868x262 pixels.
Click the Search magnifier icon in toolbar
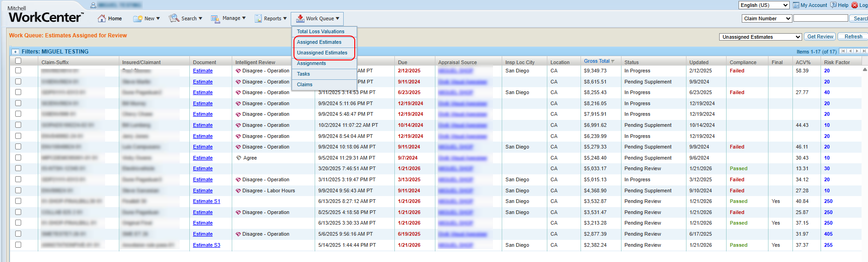pos(174,18)
